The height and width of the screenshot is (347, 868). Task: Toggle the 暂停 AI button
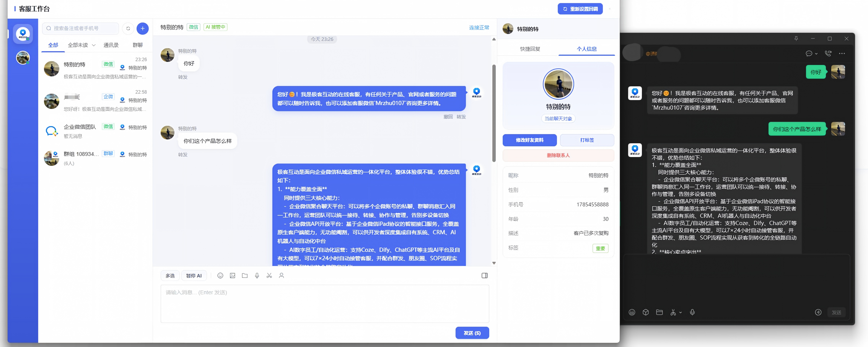(194, 276)
